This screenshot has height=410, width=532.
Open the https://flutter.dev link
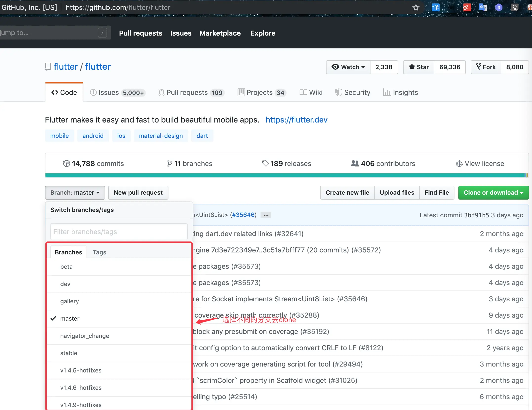point(296,120)
